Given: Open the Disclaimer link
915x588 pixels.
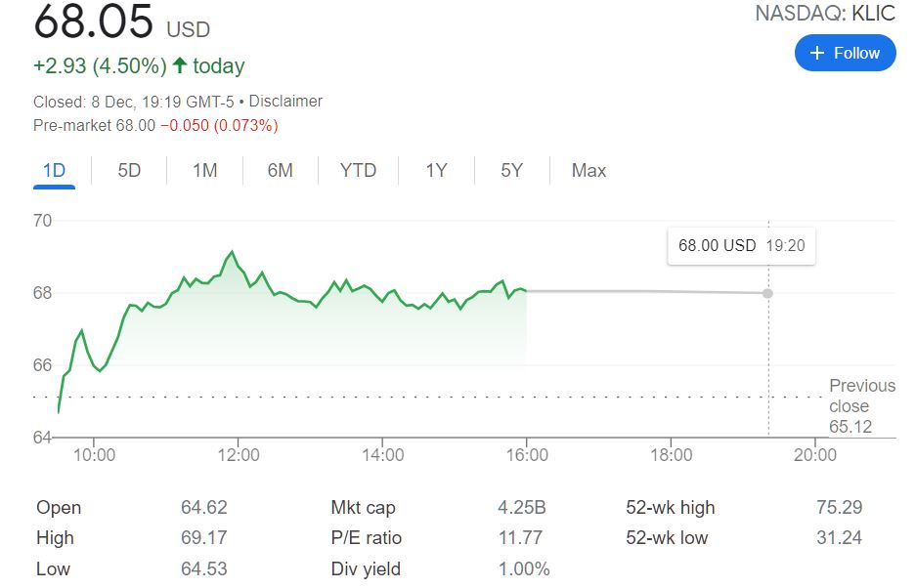Looking at the screenshot, I should [285, 101].
